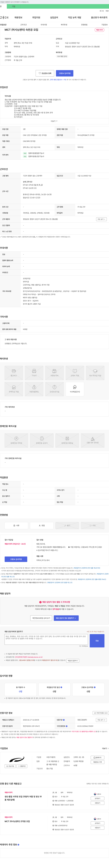The height and width of the screenshot is (868, 109).
Task: Open MCT (머시닝센터) 조작원 job posting
Action: click(17, 821)
